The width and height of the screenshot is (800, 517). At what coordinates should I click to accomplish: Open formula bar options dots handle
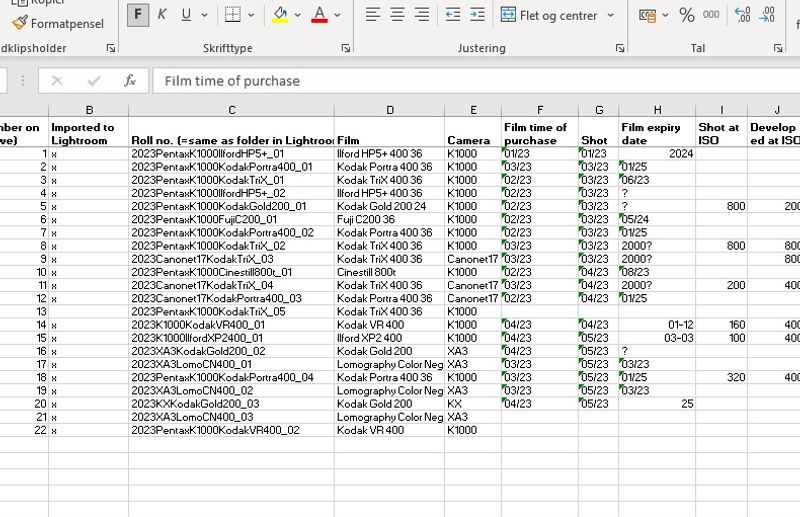point(22,81)
